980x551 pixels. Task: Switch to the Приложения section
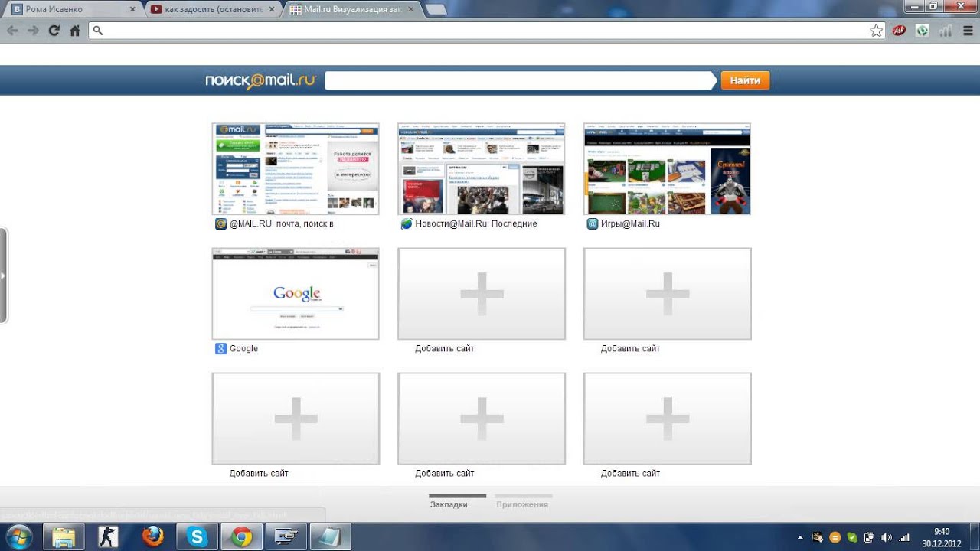tap(522, 504)
